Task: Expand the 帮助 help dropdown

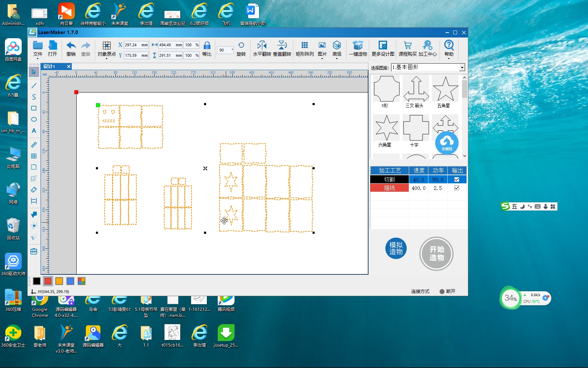Action: coord(449,59)
